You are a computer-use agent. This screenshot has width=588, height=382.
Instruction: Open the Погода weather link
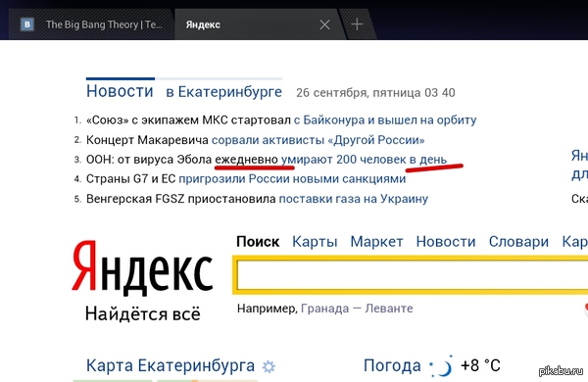click(392, 365)
